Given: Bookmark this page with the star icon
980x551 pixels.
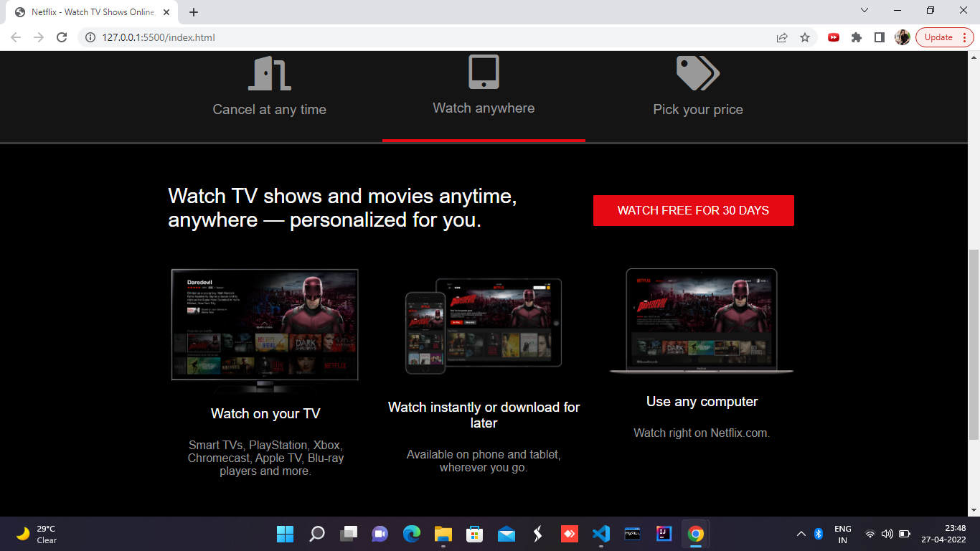Looking at the screenshot, I should tap(804, 37).
